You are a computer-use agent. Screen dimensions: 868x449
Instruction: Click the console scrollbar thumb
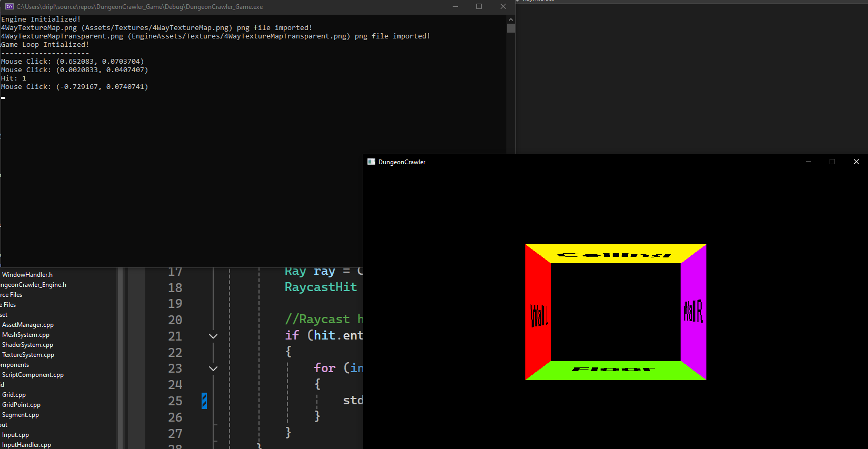click(x=511, y=28)
